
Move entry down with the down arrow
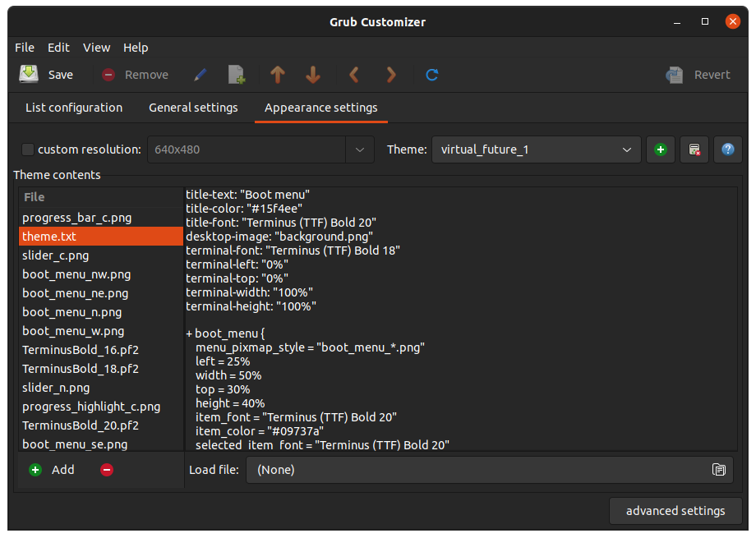313,75
